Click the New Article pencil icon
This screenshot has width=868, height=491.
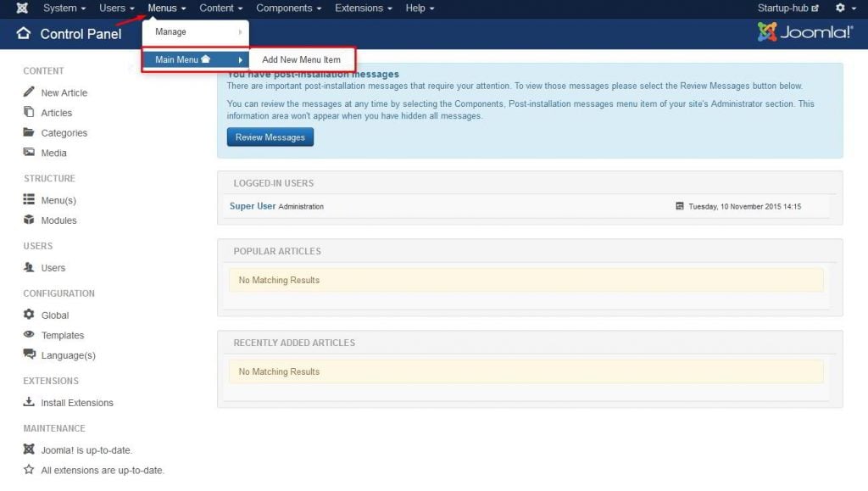click(29, 92)
